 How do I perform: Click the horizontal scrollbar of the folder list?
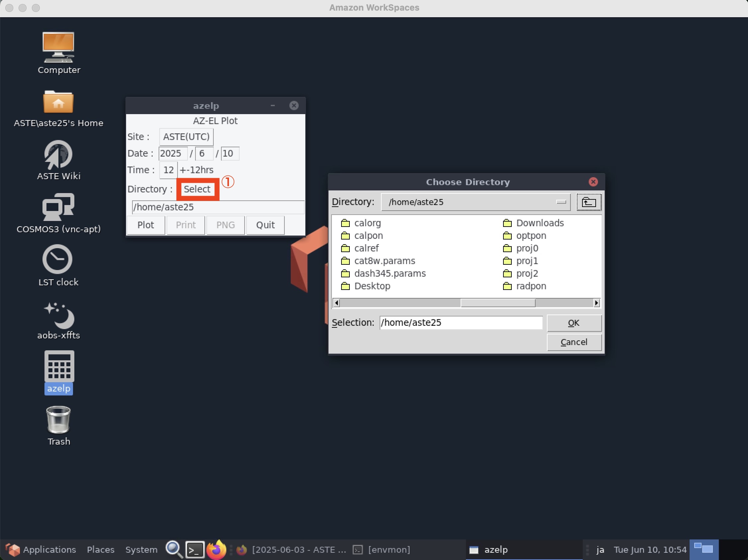click(x=497, y=303)
